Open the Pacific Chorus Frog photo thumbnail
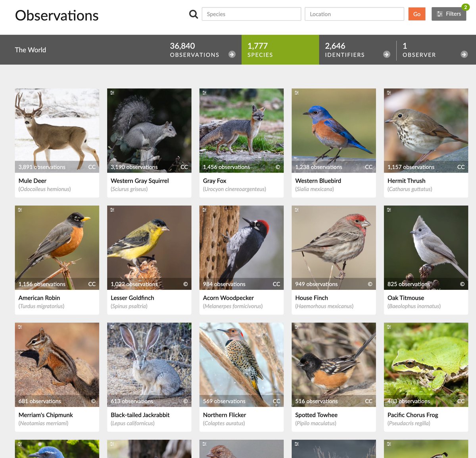The height and width of the screenshot is (458, 476). (426, 364)
